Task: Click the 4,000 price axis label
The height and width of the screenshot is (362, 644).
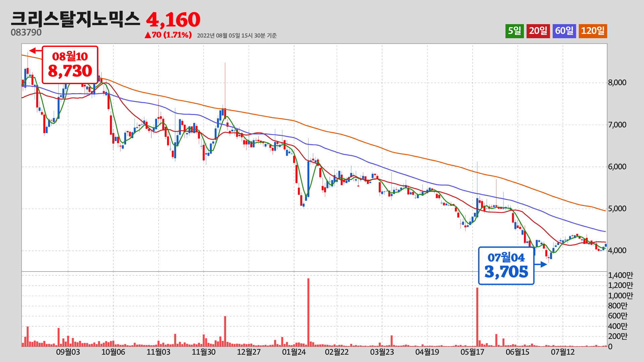Action: click(617, 251)
